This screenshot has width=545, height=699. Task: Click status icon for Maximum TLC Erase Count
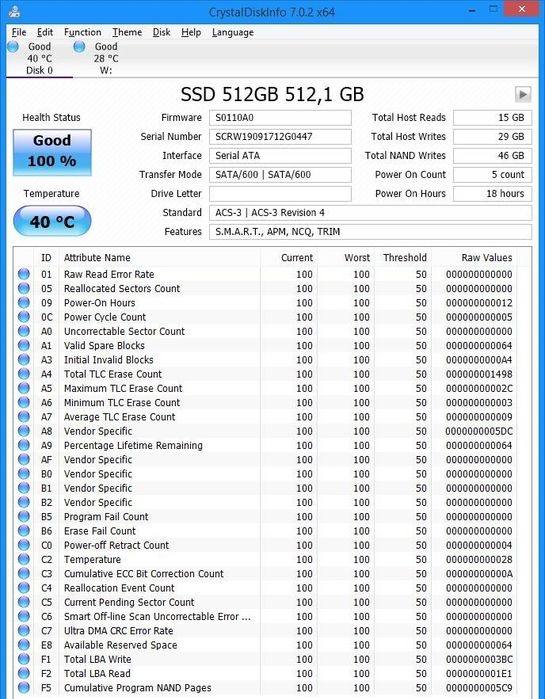(x=24, y=388)
